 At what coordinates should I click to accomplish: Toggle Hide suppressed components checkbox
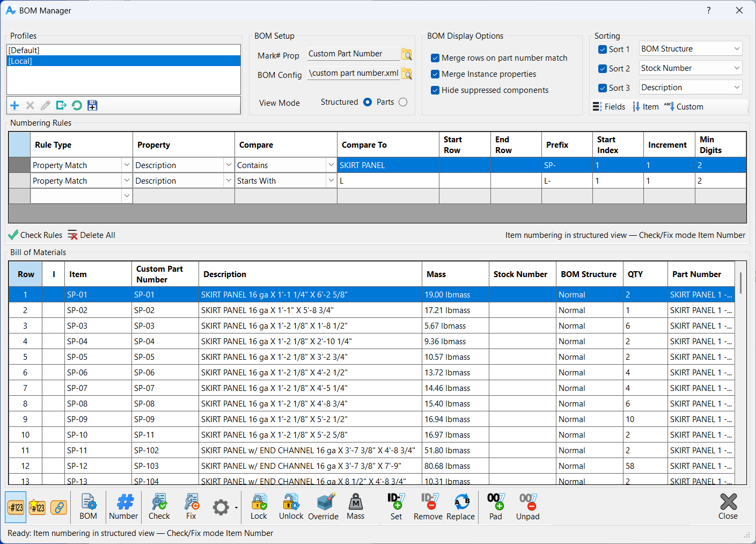click(x=435, y=90)
